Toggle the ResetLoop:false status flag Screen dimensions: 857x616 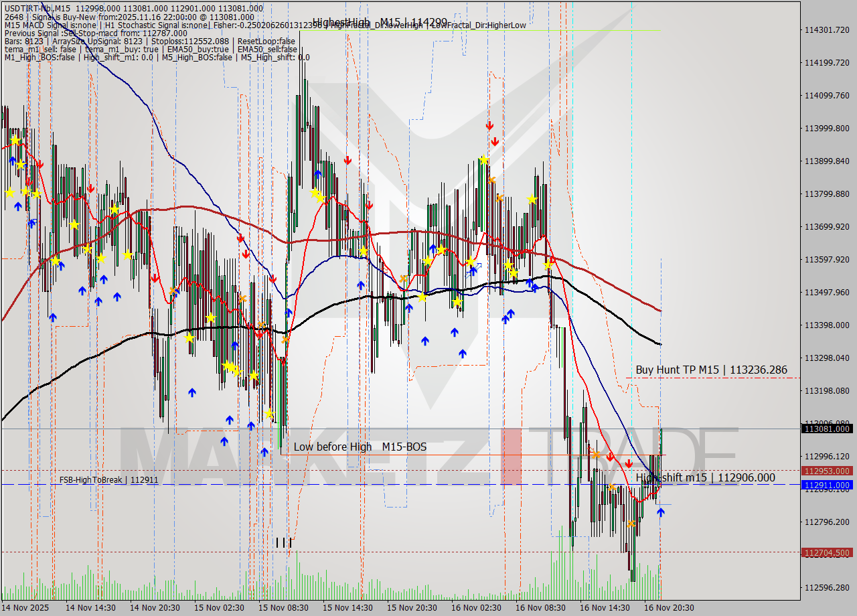266,41
